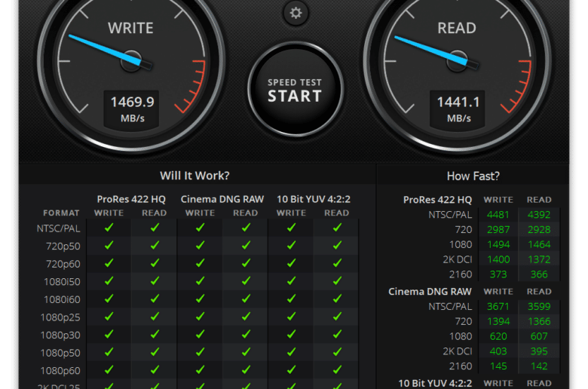Click ProRes 422 HQ header in Will It Work
This screenshot has width=588, height=389.
131,199
